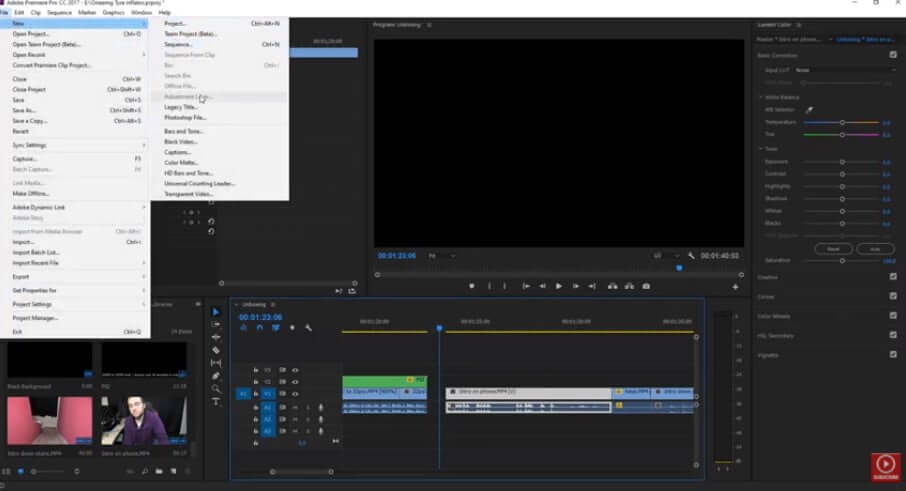Collapse the Tone section triangle

tap(761, 148)
